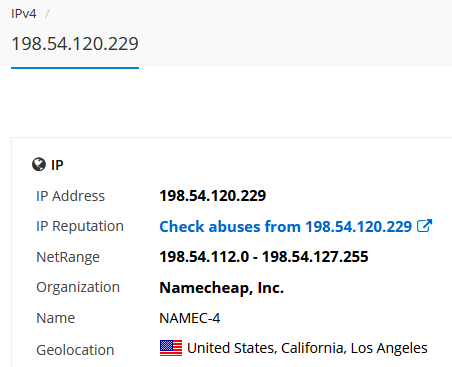Select the NAMEC-4 name value
452x367 pixels.
(190, 318)
